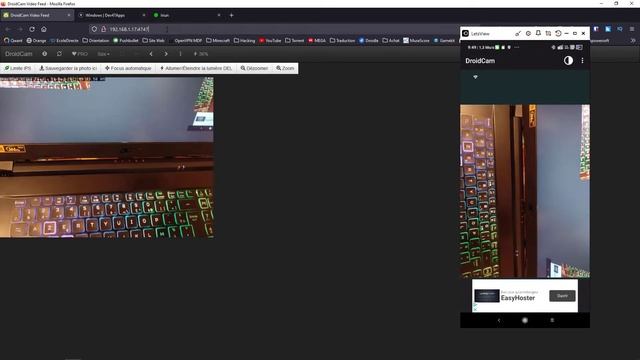Open the Achat bookmarks folder
Image resolution: width=640 pixels, height=360 pixels.
click(391, 40)
